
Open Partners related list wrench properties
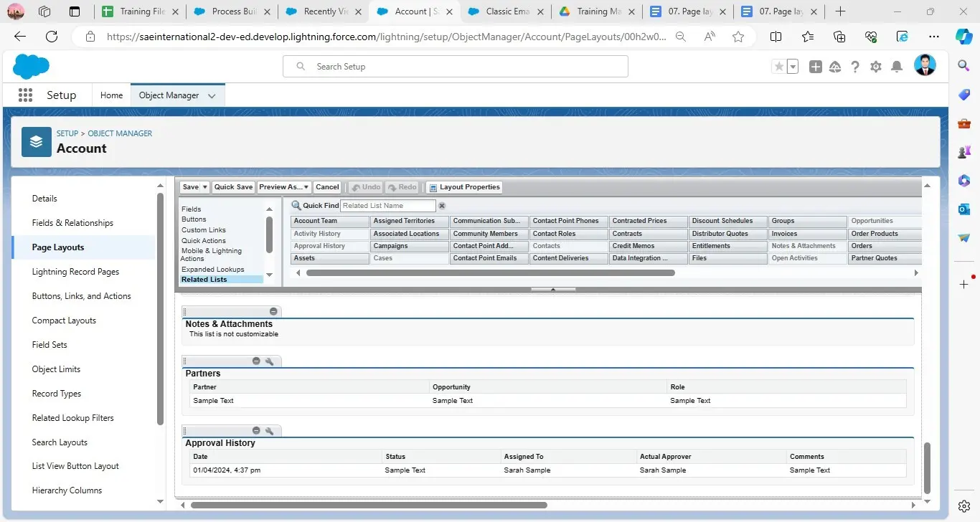pos(270,361)
